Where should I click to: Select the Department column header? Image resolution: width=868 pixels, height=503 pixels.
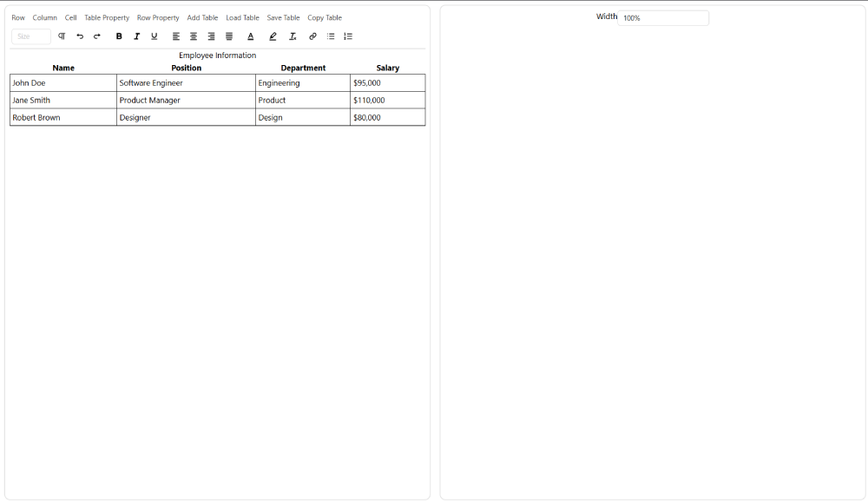[x=303, y=68]
